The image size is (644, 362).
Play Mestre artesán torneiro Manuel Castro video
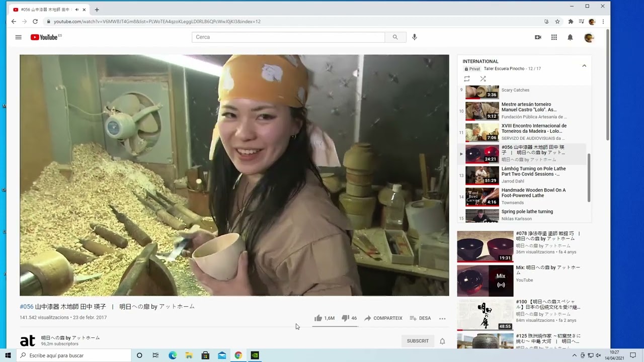(523, 111)
